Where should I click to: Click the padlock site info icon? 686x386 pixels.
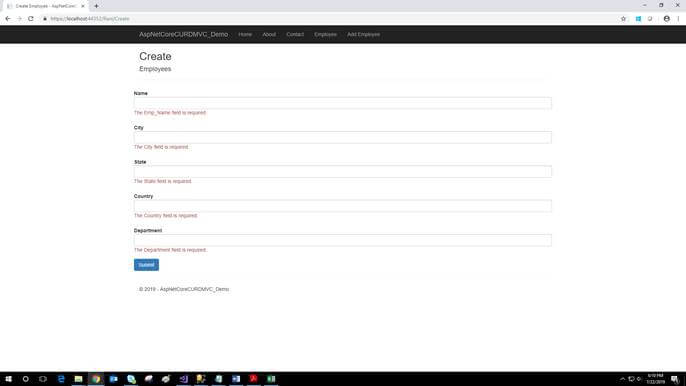point(45,19)
